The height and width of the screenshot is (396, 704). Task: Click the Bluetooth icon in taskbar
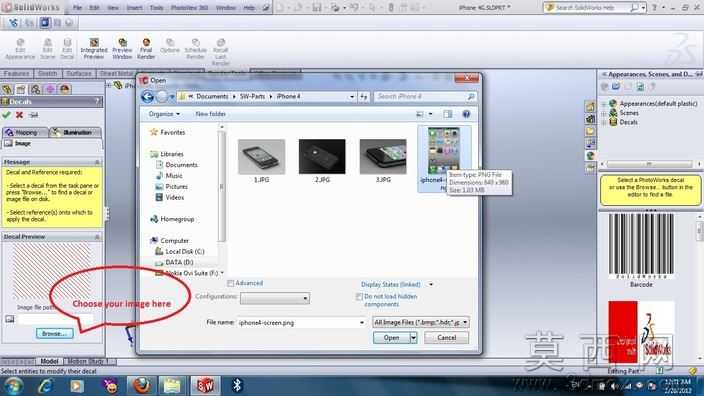coord(237,385)
